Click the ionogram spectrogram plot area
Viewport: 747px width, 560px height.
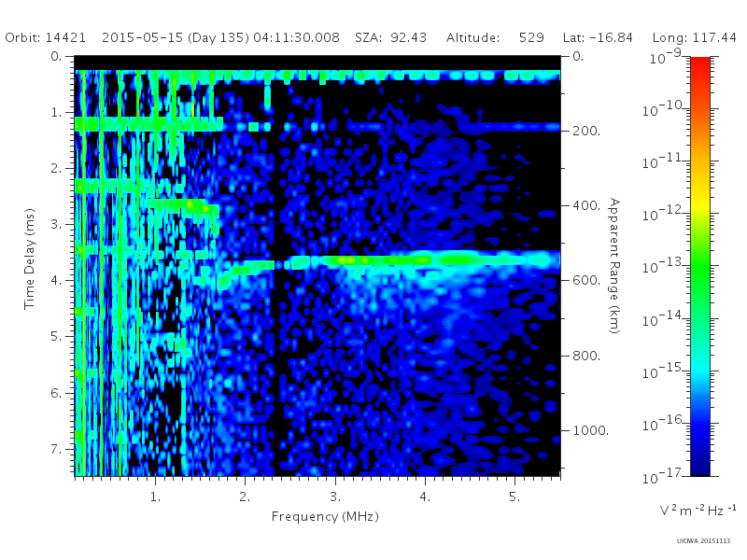[317, 266]
